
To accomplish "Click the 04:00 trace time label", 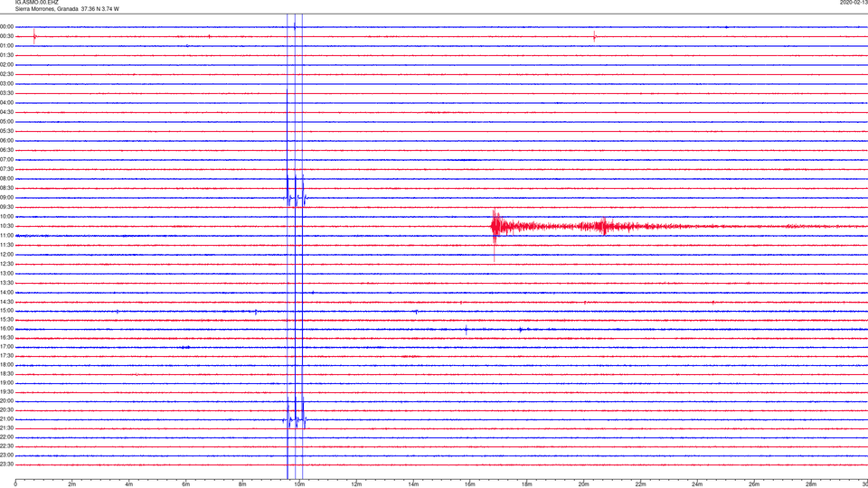I will 7,102.
